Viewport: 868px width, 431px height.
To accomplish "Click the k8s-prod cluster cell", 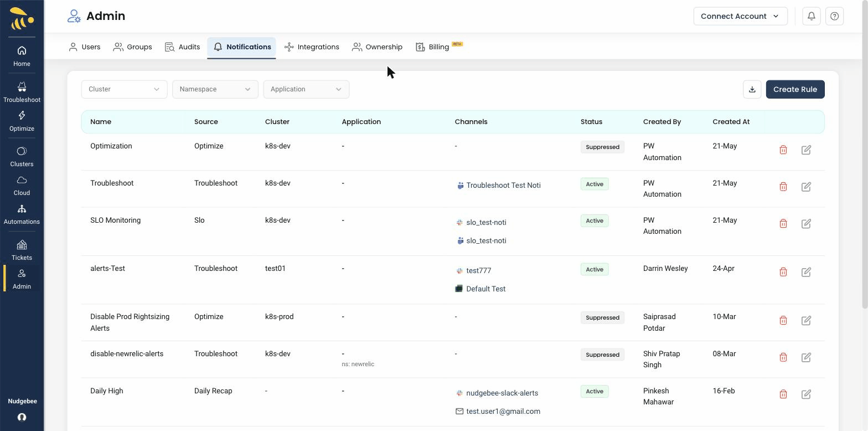I will pyautogui.click(x=279, y=317).
